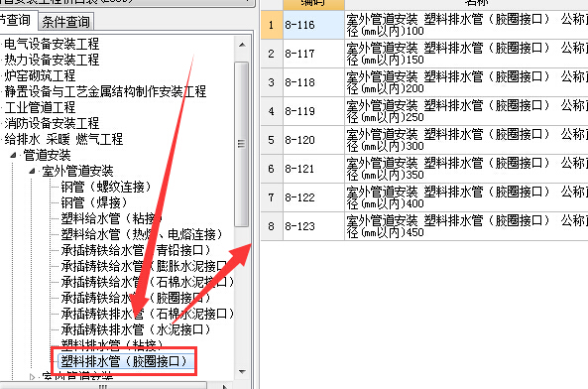588x389 pixels.
Task: Select 热力设备安装工程 in the tree
Action: click(52, 60)
